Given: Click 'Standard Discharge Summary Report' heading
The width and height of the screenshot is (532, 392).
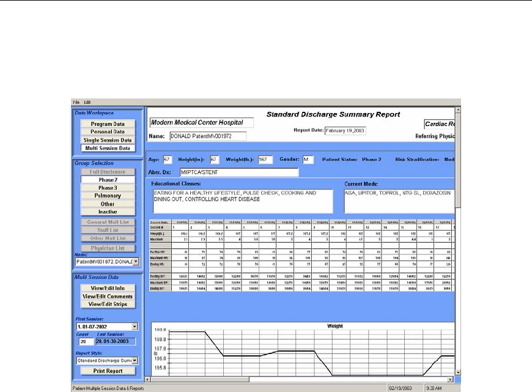Looking at the screenshot, I should (x=333, y=114).
